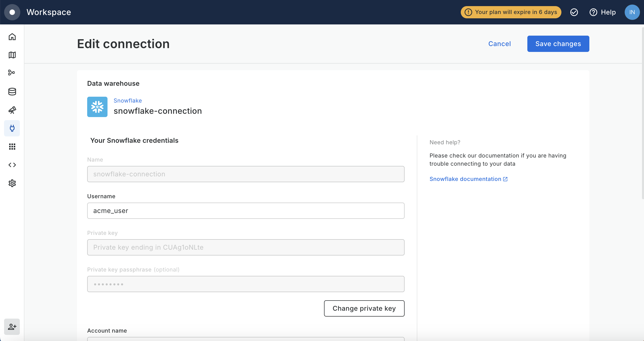Click the Username input field
This screenshot has height=341, width=644.
pos(246,211)
